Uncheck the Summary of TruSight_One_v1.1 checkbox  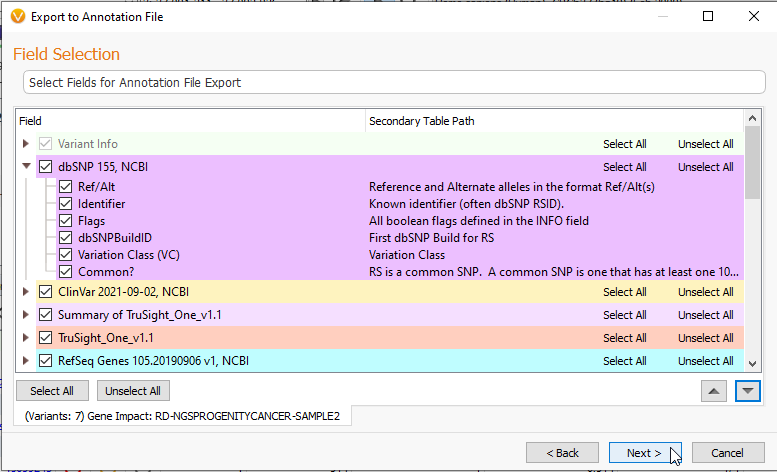click(45, 315)
